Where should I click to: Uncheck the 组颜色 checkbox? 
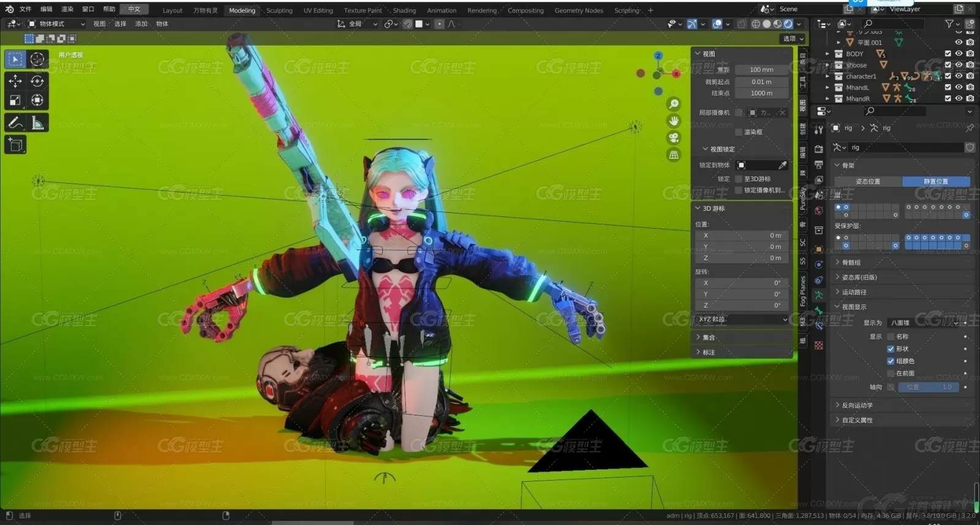point(891,361)
